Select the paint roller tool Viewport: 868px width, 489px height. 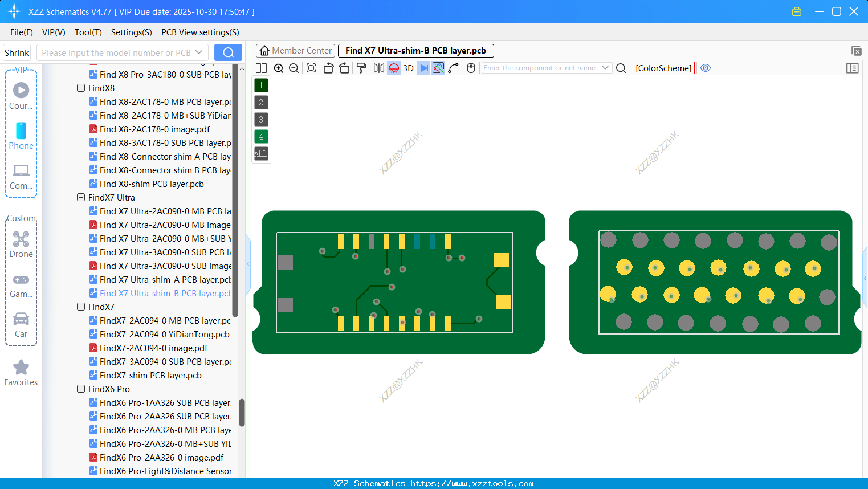coord(361,68)
